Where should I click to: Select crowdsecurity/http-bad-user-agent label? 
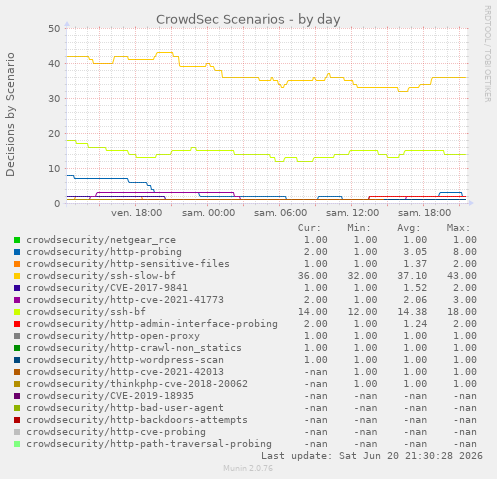(125, 408)
